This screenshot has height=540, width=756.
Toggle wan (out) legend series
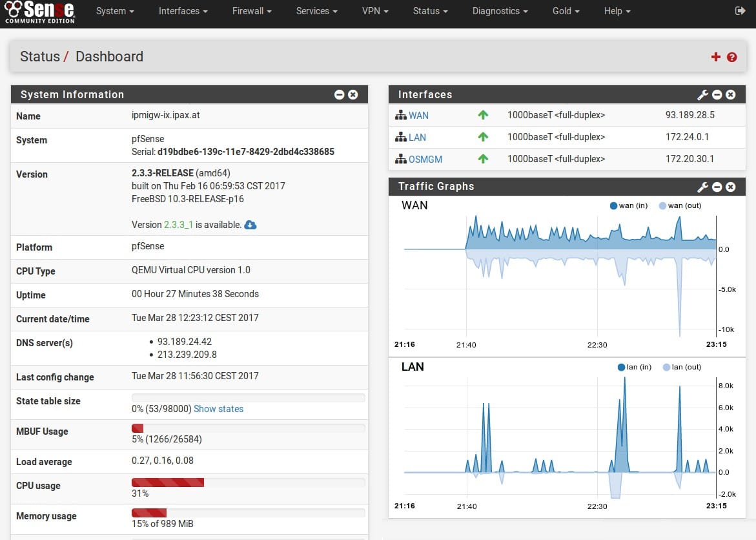[x=680, y=205]
